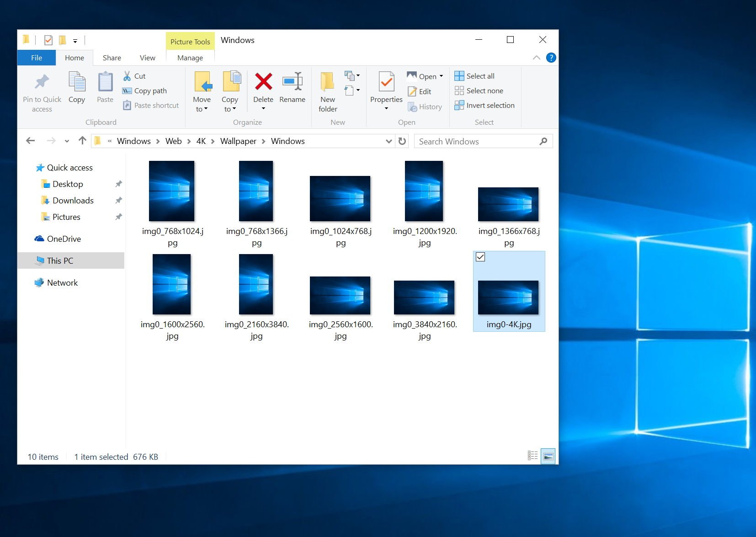The image size is (756, 537).
Task: Select img0_3840x2160.jpg thumbnail
Action: [x=424, y=298]
